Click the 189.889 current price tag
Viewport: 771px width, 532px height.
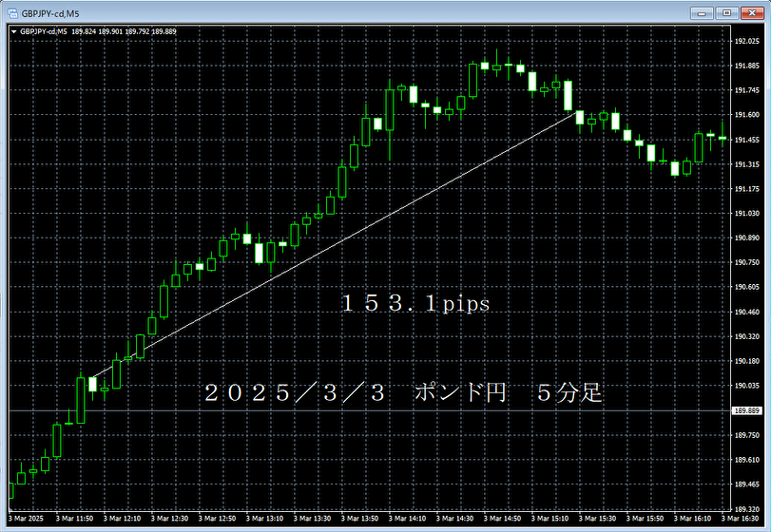click(749, 411)
